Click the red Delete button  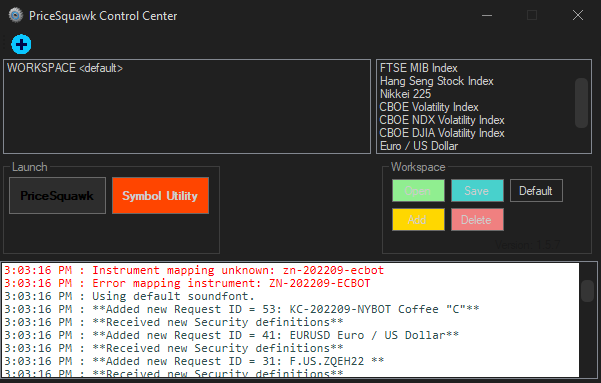[477, 220]
